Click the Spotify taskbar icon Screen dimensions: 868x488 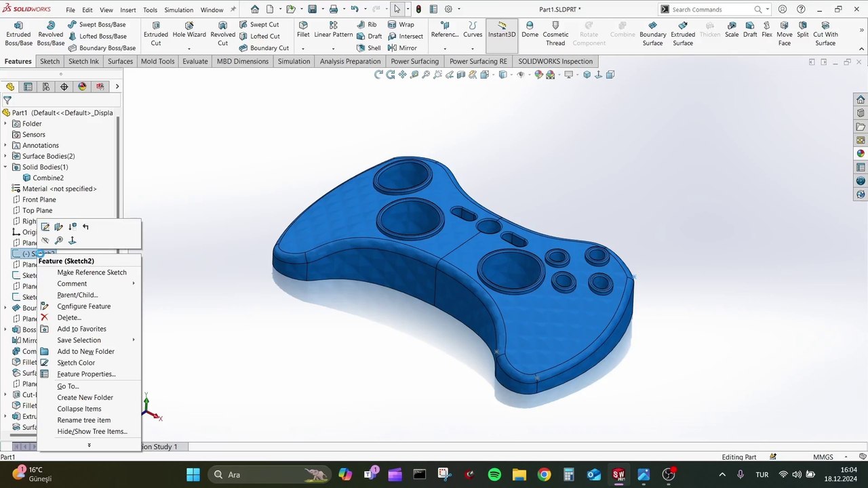[x=494, y=474]
